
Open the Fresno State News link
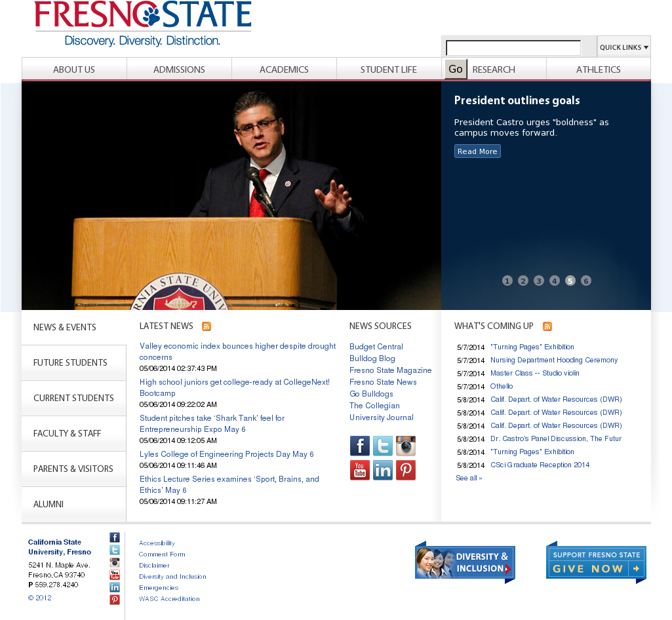383,382
